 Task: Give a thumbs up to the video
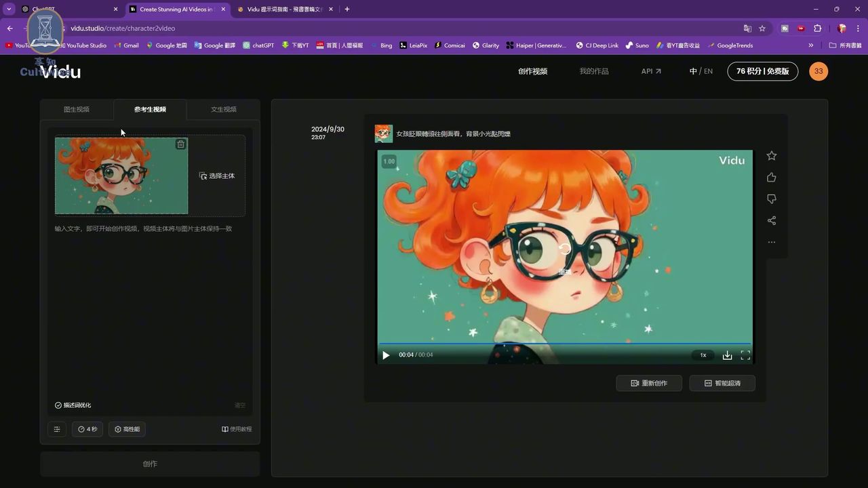click(771, 177)
